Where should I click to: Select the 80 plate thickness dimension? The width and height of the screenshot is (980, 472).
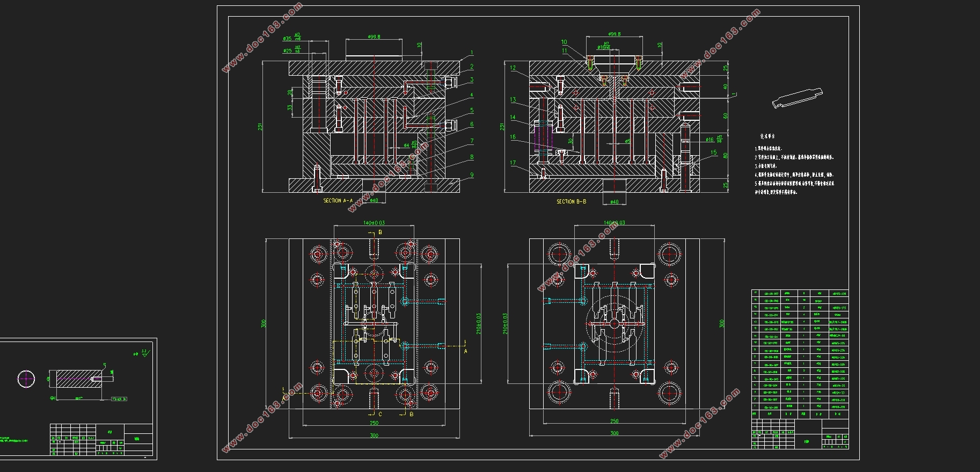(726, 156)
